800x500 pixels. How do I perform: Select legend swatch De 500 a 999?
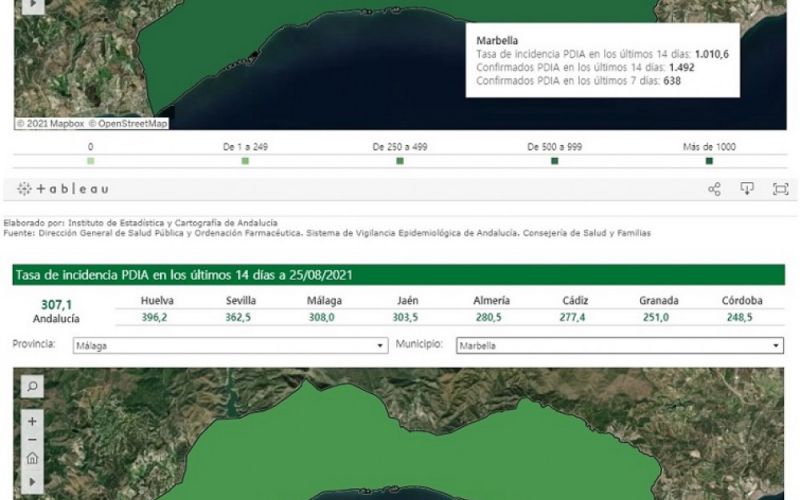click(555, 161)
